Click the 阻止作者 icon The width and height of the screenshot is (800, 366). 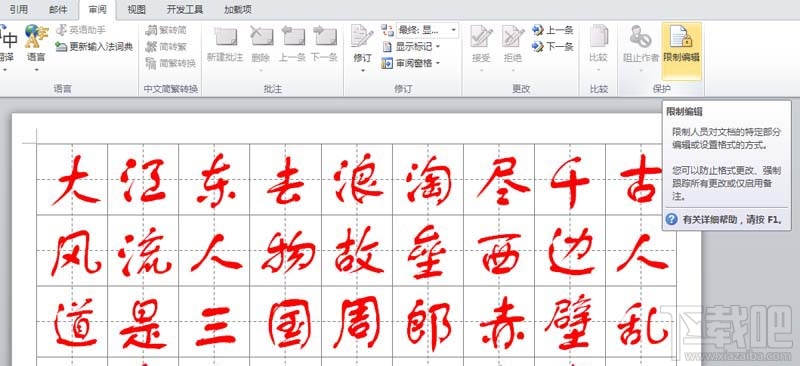[641, 37]
